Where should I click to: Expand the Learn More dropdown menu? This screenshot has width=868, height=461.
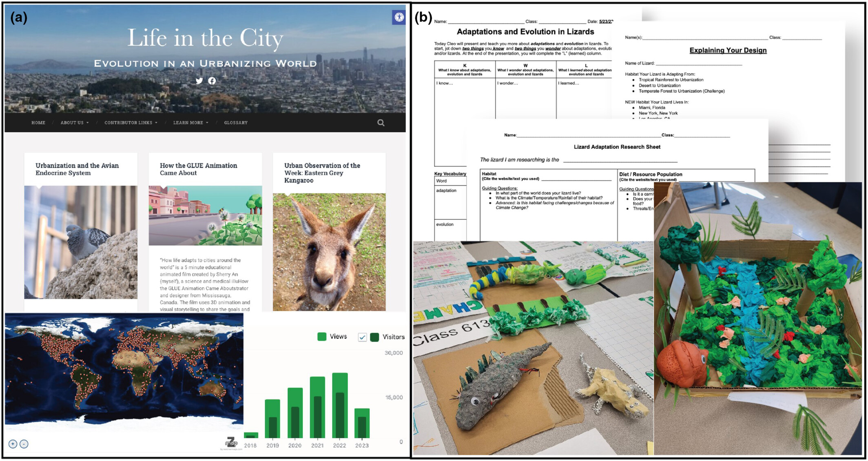click(190, 122)
